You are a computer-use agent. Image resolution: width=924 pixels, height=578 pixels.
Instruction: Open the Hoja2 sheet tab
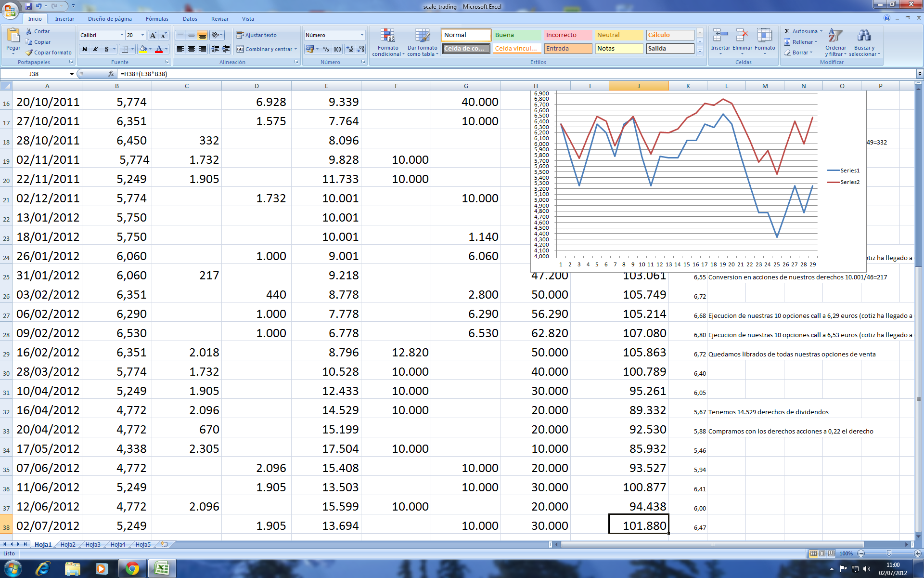(68, 544)
